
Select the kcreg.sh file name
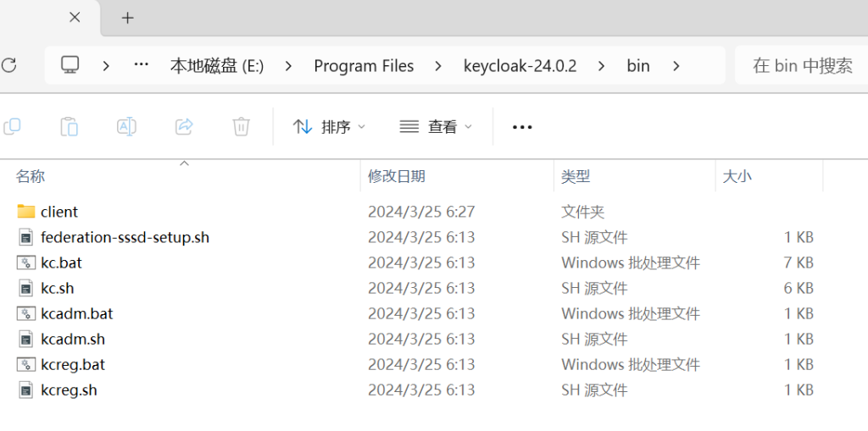point(70,390)
